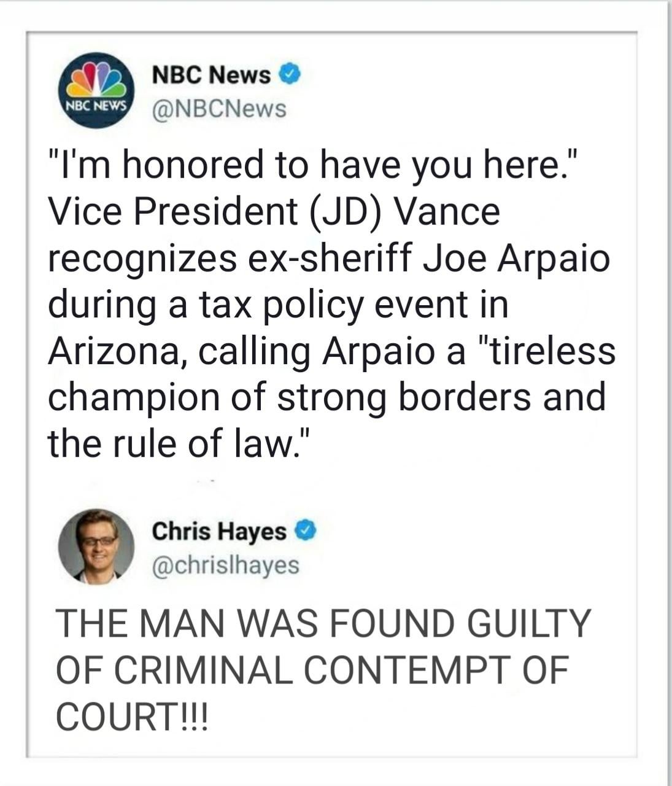The image size is (672, 786).
Task: Click the phrase "during a tax policy event in"
Action: (279, 305)
